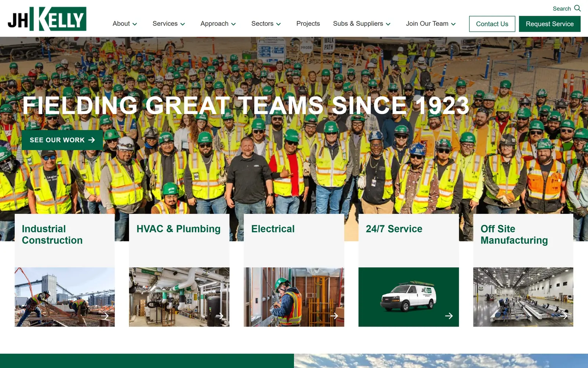The width and height of the screenshot is (588, 368).
Task: Open the HVAC & Plumbing heading link
Action: (178, 229)
